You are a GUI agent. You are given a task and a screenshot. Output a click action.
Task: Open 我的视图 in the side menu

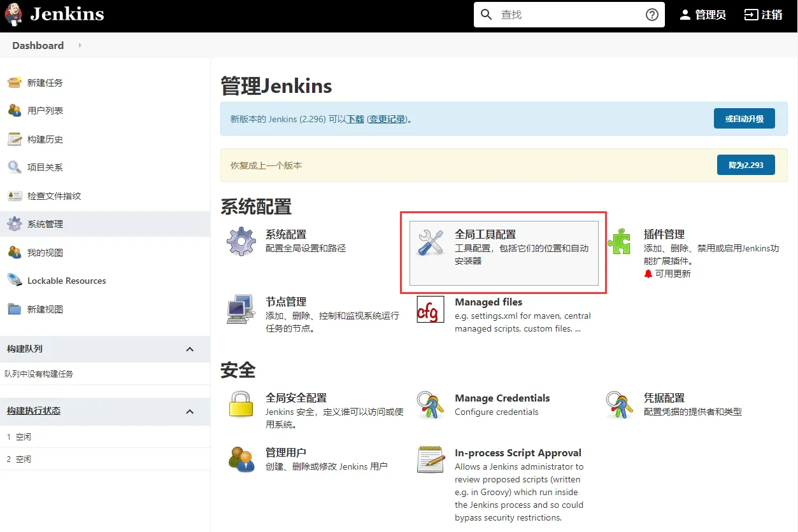pyautogui.click(x=45, y=253)
